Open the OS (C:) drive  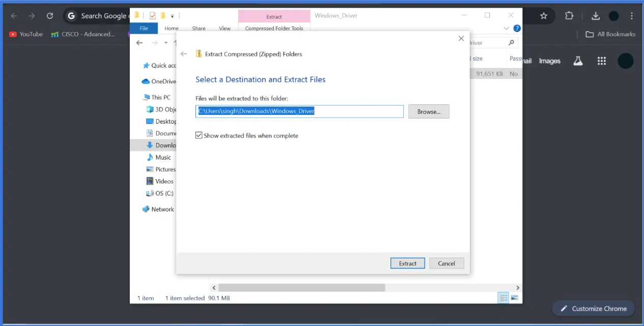[160, 193]
